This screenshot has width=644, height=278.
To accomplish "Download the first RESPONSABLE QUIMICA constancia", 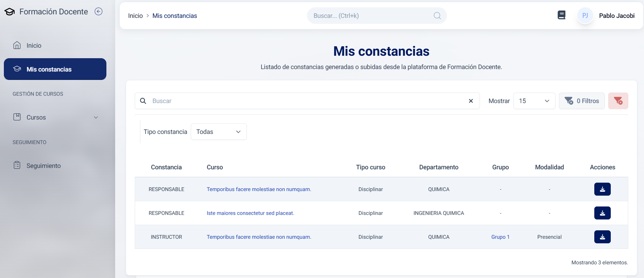I will (x=602, y=189).
